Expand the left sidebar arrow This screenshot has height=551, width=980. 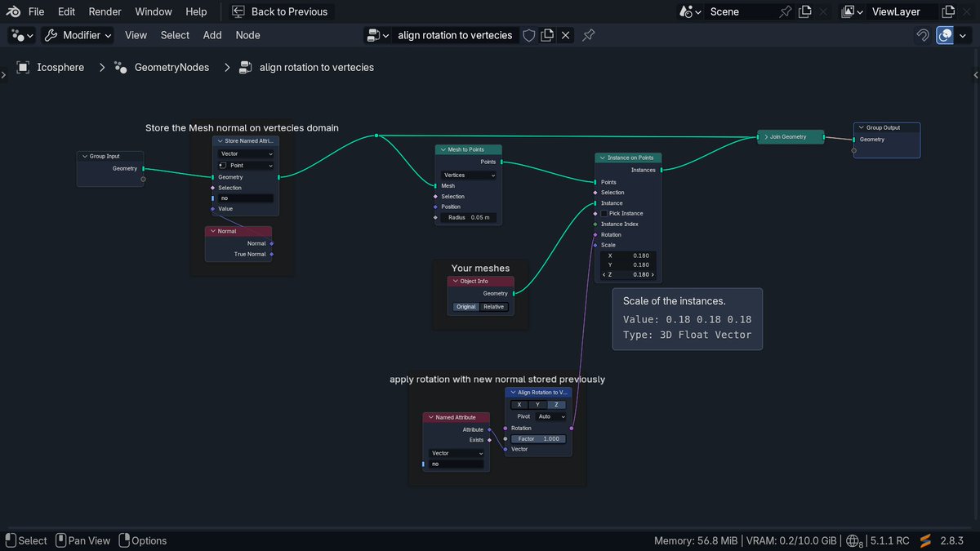pyautogui.click(x=3, y=75)
